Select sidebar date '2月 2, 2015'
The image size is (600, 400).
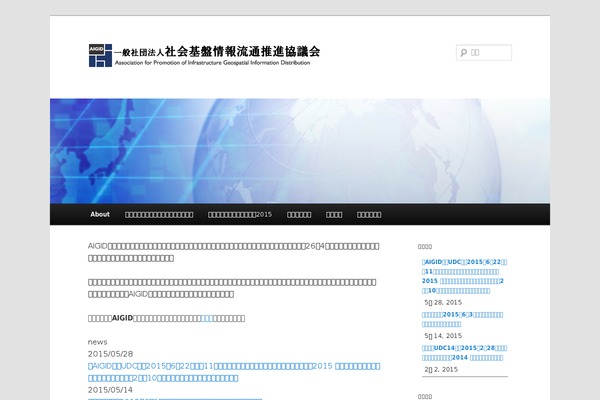(x=441, y=369)
